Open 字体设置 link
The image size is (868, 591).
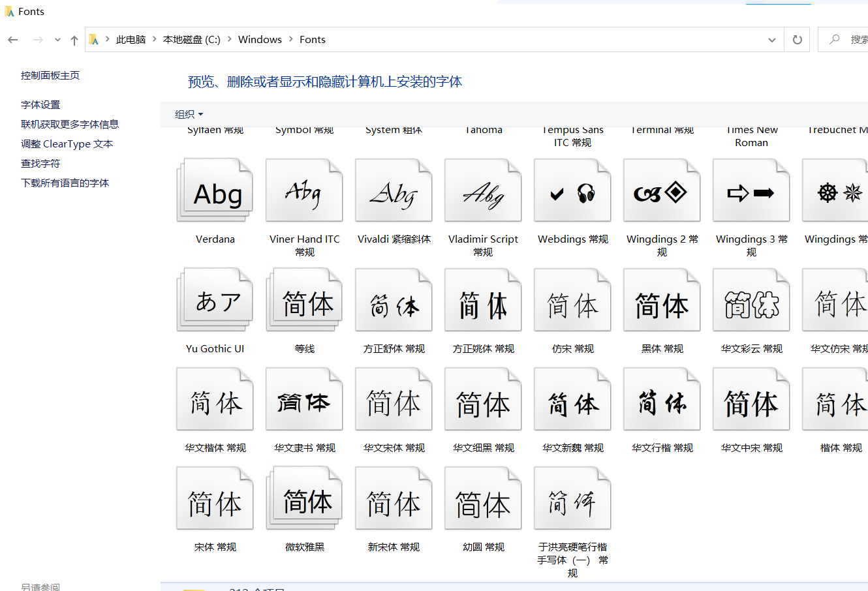40,105
